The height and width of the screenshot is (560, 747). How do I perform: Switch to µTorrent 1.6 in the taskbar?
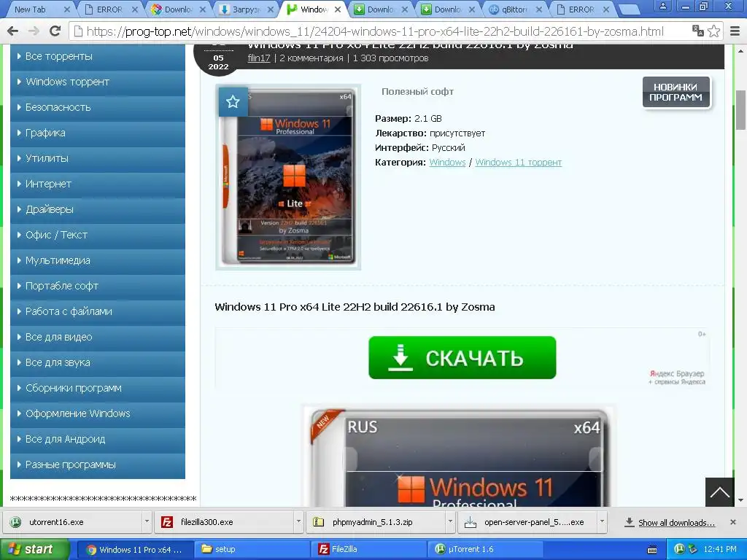coord(486,550)
